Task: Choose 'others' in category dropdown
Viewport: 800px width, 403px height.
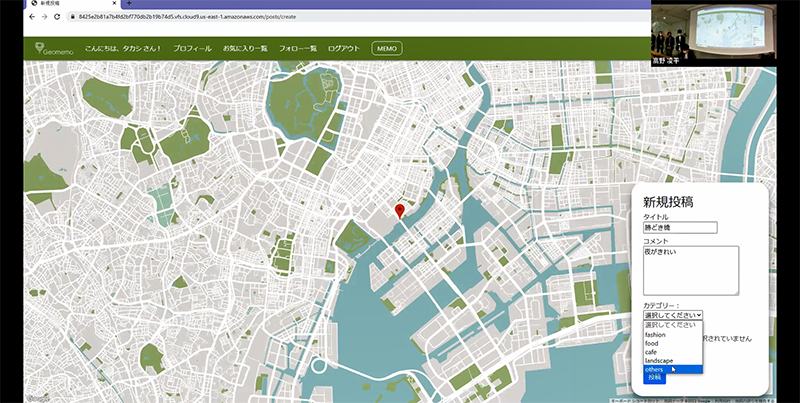Action: point(654,369)
